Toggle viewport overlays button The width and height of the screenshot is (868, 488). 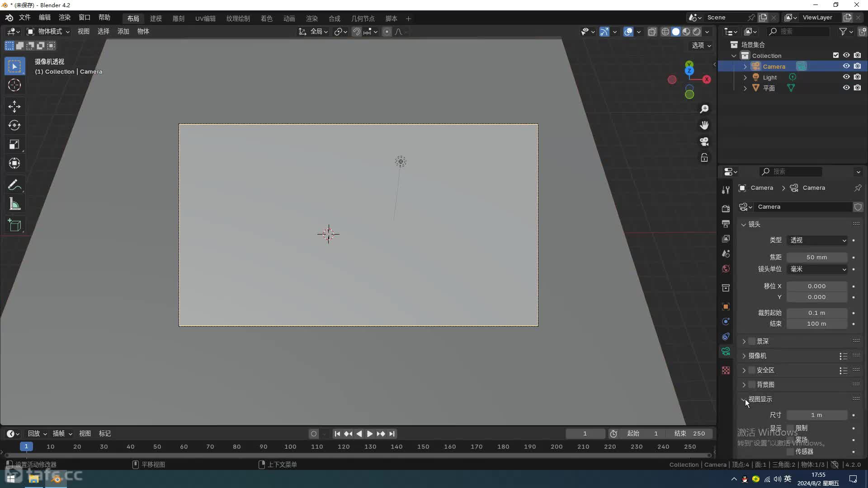(x=628, y=32)
